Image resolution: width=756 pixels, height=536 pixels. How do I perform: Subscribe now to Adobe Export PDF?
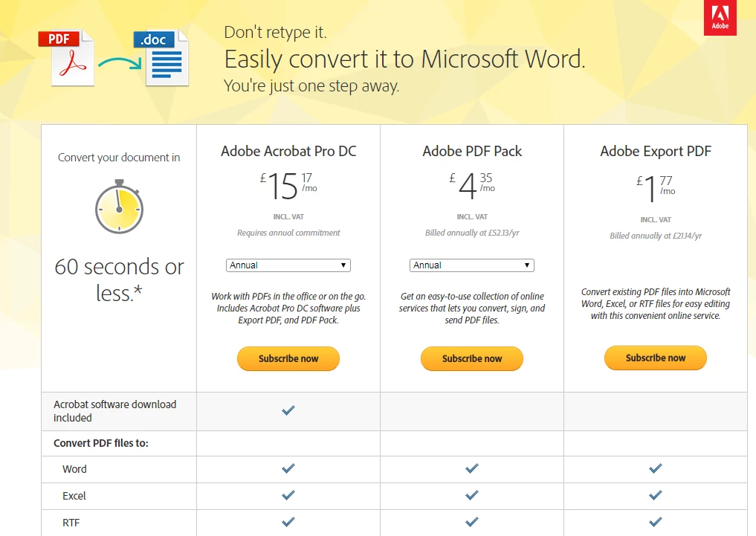pos(656,358)
